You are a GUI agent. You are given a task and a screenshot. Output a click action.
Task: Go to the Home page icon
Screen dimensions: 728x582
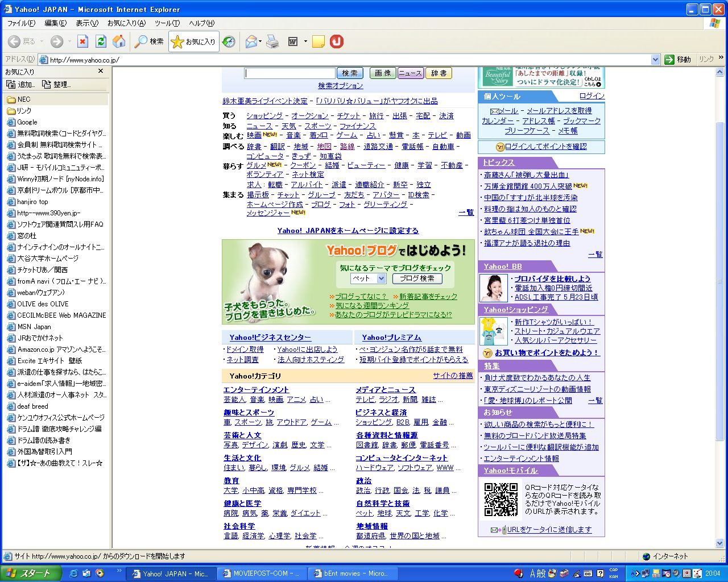point(119,41)
